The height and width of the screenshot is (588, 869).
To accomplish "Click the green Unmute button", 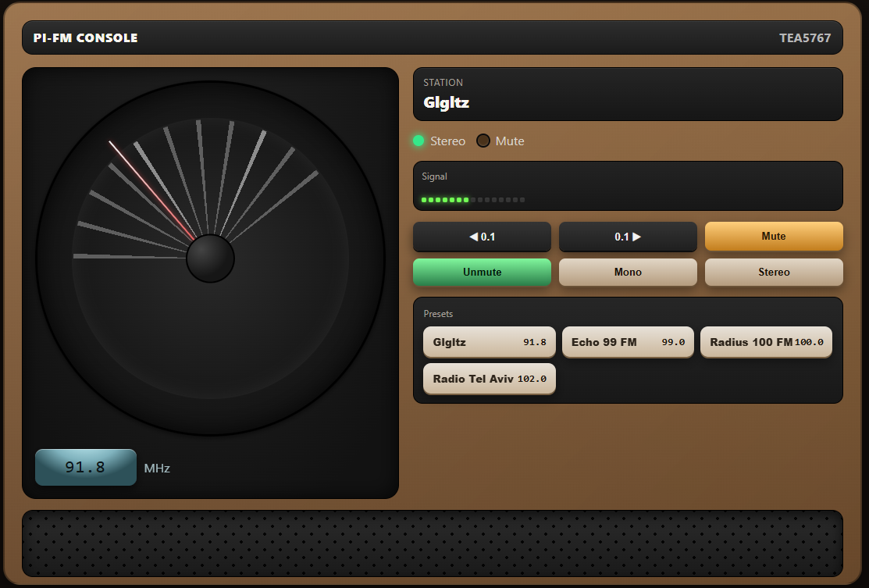I will (x=483, y=272).
